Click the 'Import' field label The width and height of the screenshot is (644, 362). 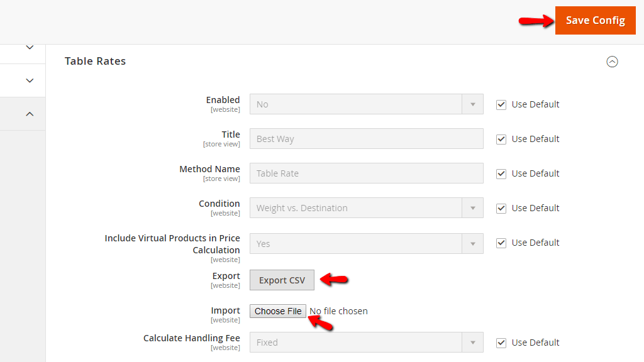[x=226, y=310]
